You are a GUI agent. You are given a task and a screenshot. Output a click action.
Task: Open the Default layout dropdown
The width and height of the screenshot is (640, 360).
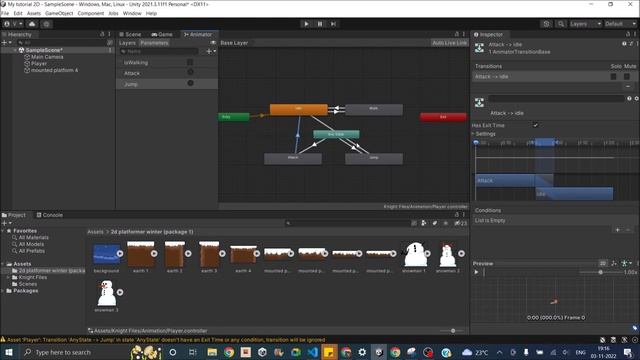pyautogui.click(x=620, y=24)
